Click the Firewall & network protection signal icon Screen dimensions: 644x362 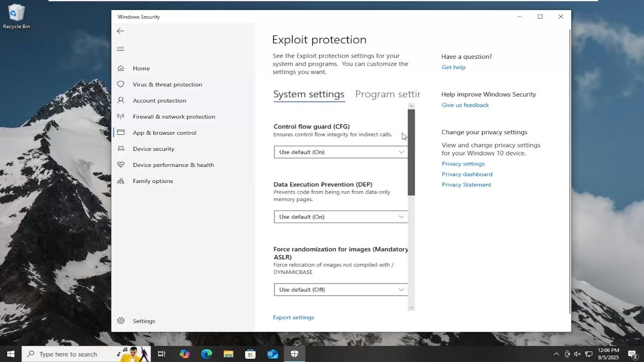[x=121, y=117]
